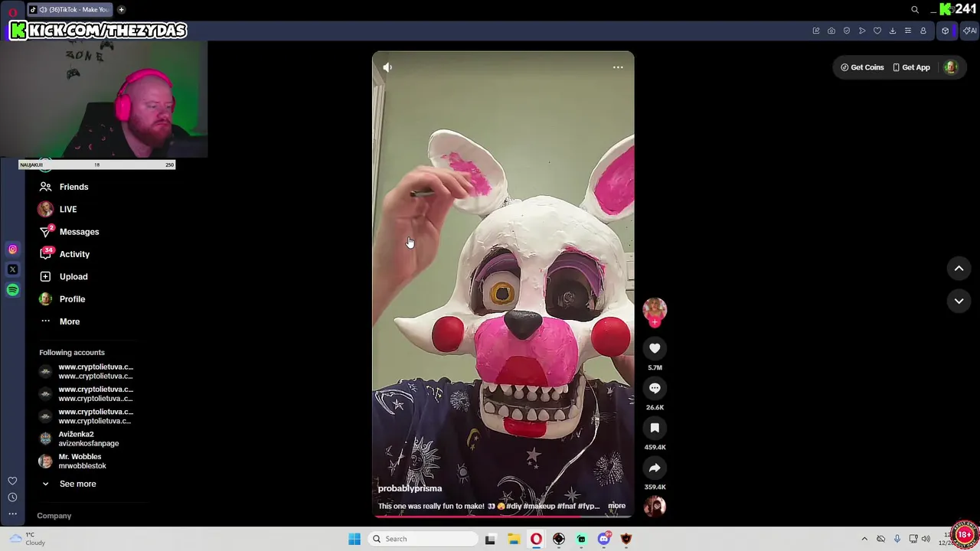Open the Opera extensions cube icon

[946, 31]
